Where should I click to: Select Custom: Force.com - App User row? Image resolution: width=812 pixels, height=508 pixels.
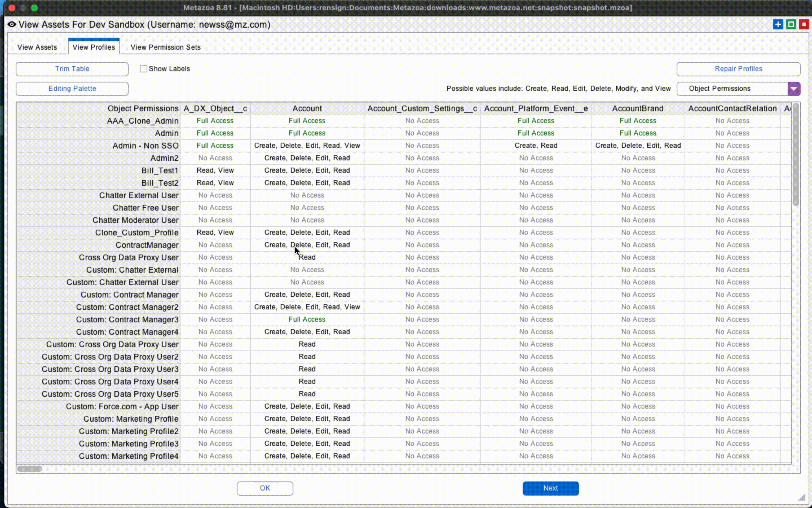[122, 406]
